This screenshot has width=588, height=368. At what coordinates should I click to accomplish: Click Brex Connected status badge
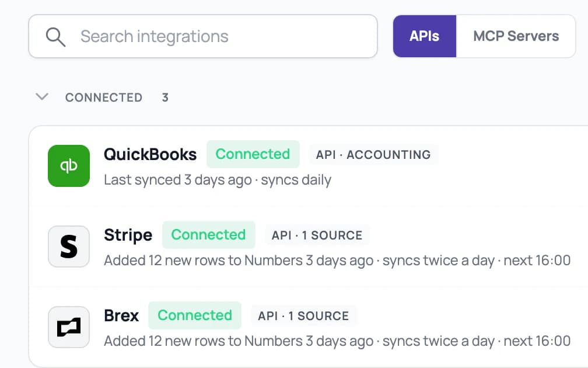[x=195, y=315]
